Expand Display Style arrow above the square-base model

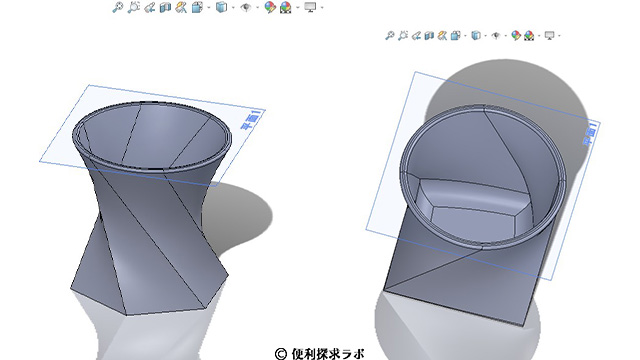[x=485, y=36]
